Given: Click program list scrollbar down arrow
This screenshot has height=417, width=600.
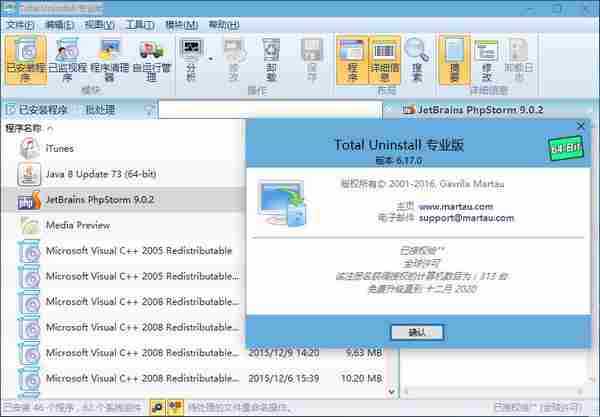Looking at the screenshot, I should 391,392.
